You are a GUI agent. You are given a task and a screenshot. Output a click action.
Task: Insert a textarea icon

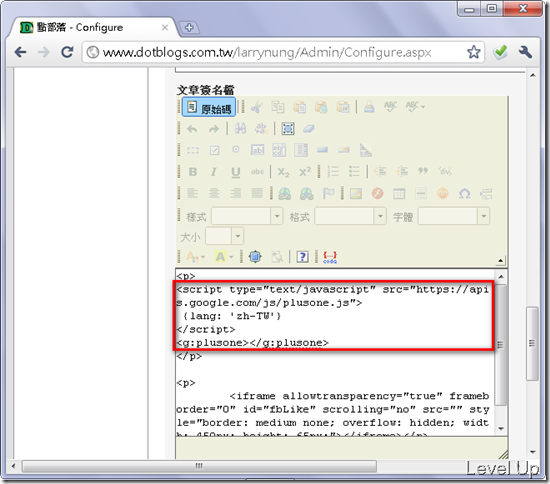tap(279, 150)
